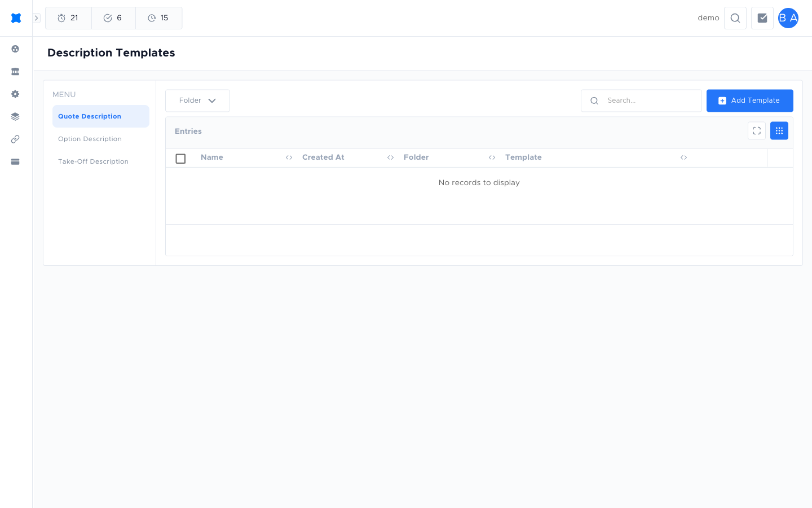The height and width of the screenshot is (508, 812).
Task: Open the BA user avatar menu
Action: click(x=788, y=18)
